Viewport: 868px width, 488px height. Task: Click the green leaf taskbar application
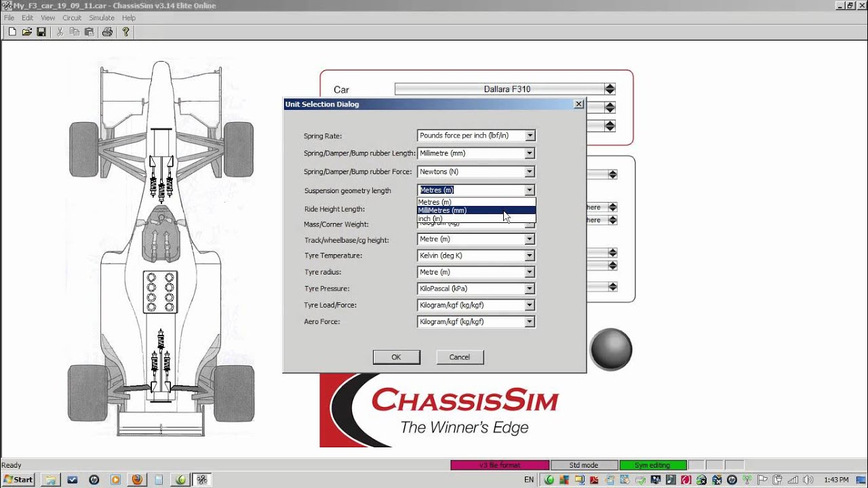(180, 480)
